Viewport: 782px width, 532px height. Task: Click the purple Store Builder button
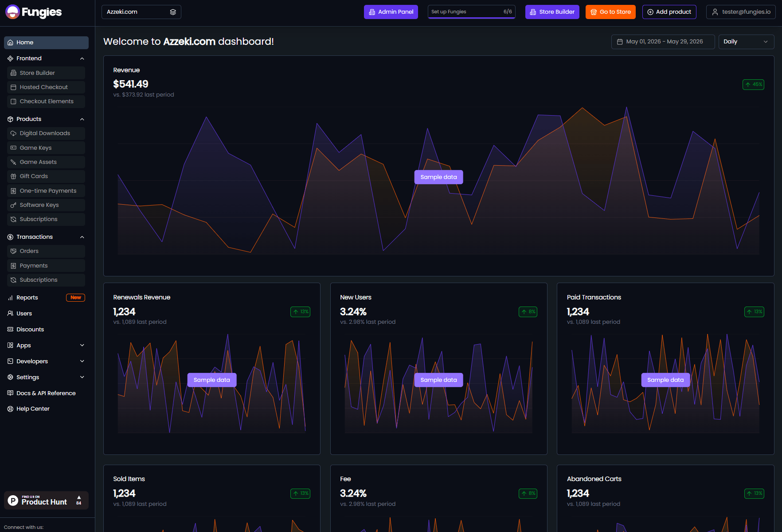tap(552, 12)
